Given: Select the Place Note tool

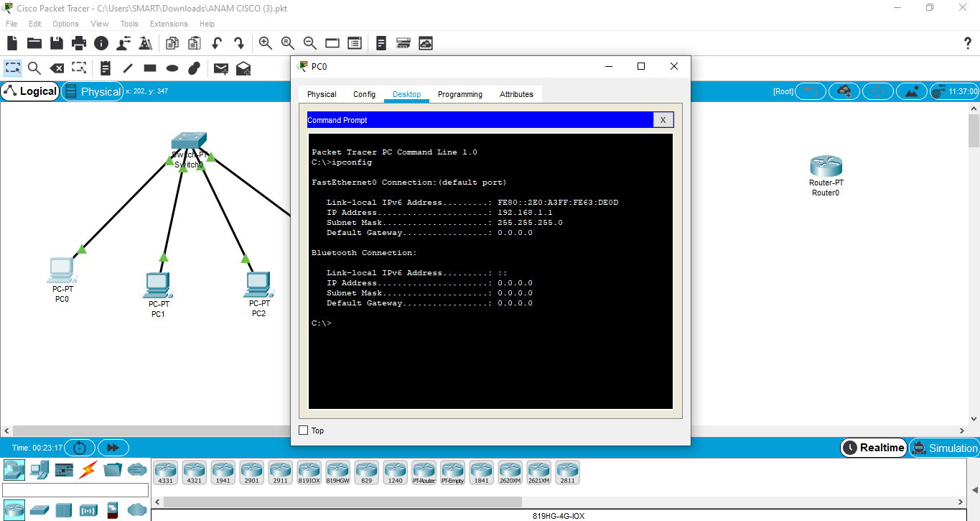Looking at the screenshot, I should click(105, 68).
